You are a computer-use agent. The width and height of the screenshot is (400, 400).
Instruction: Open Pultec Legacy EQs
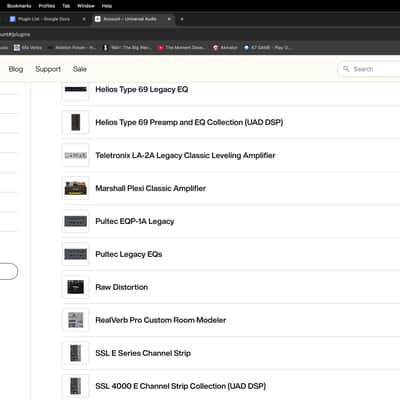[x=129, y=254]
